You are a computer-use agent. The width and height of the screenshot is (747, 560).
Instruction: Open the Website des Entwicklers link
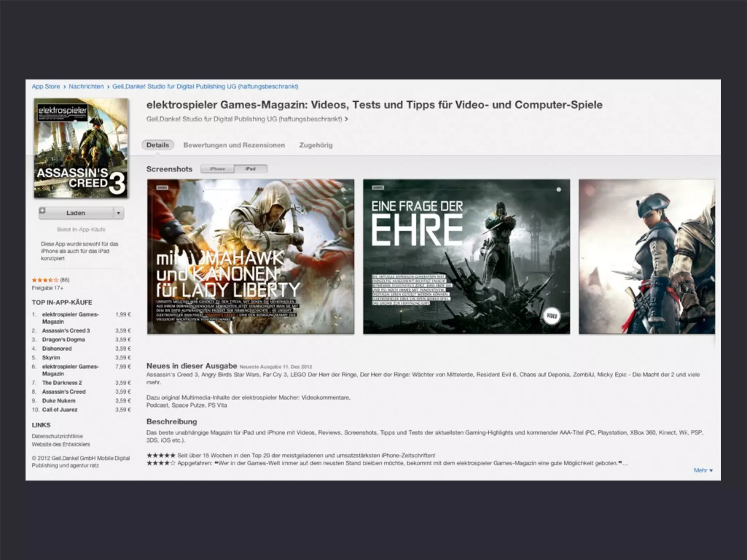pyautogui.click(x=61, y=444)
